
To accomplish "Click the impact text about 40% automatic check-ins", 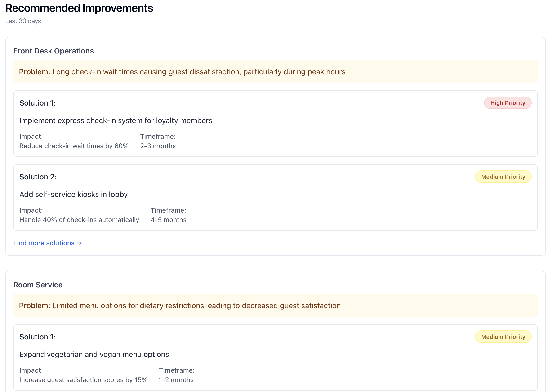I will click(79, 220).
